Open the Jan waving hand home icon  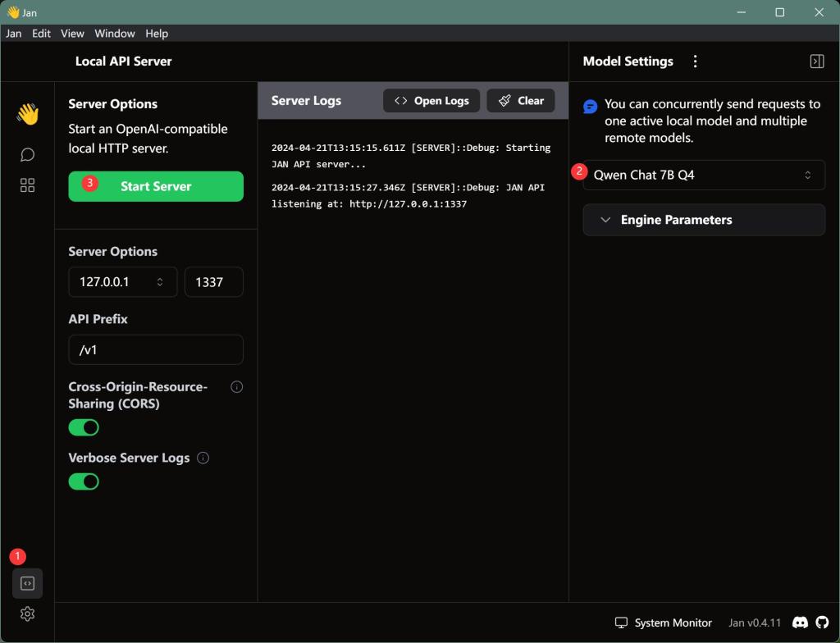pyautogui.click(x=27, y=114)
